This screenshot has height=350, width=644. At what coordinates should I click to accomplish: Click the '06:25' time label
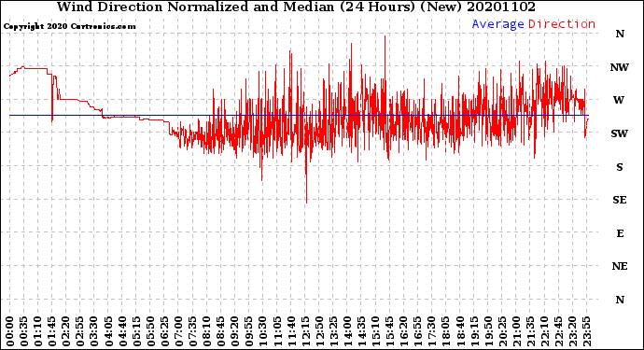click(164, 331)
